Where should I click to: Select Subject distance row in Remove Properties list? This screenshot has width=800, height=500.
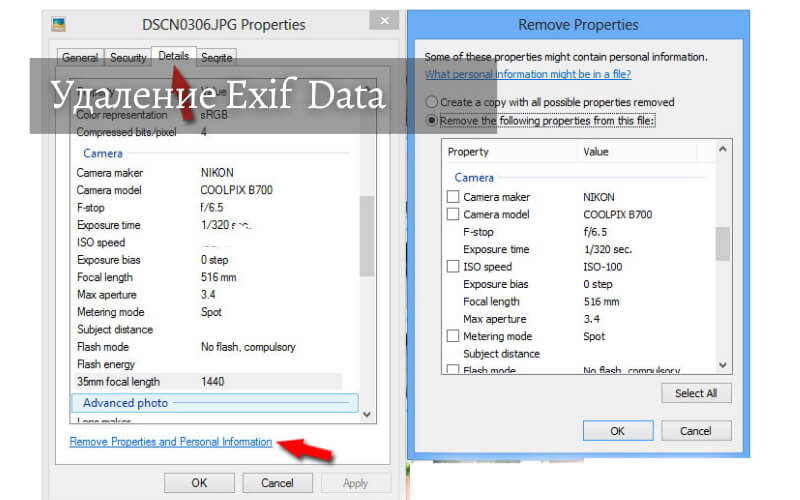pyautogui.click(x=579, y=354)
